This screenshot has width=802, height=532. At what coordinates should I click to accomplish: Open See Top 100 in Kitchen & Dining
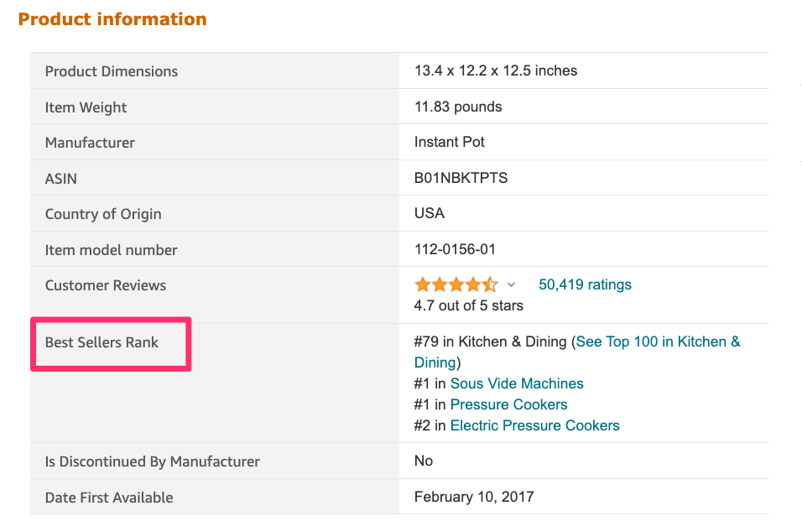(658, 342)
